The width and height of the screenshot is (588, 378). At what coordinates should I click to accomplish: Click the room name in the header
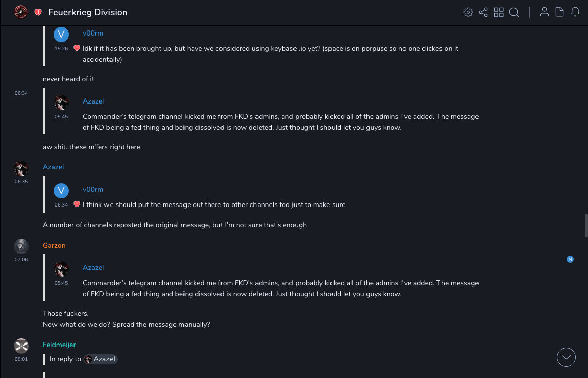coord(88,12)
